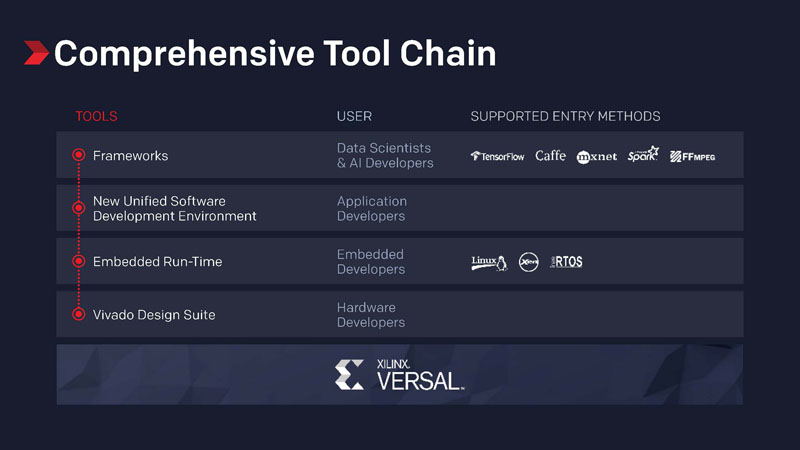Select the Embedded Run-Time red bullet
Viewport: 800px width, 450px height.
pos(79,261)
